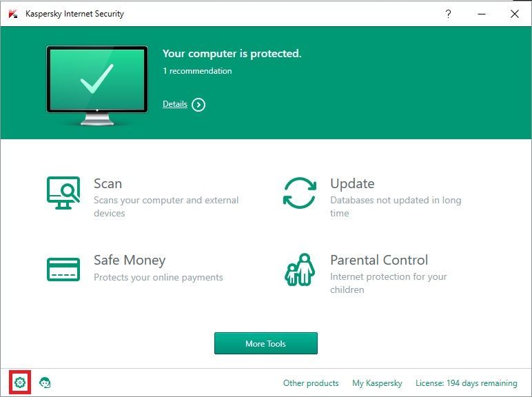Minimize the Kaspersky window
Viewport: 532px width, 397px height.
pyautogui.click(x=482, y=14)
